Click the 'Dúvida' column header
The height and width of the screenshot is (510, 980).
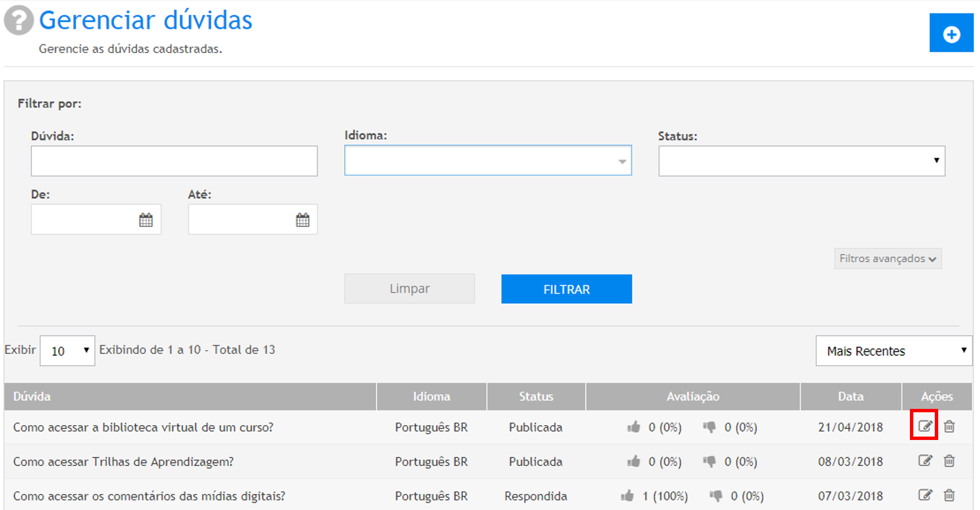32,396
